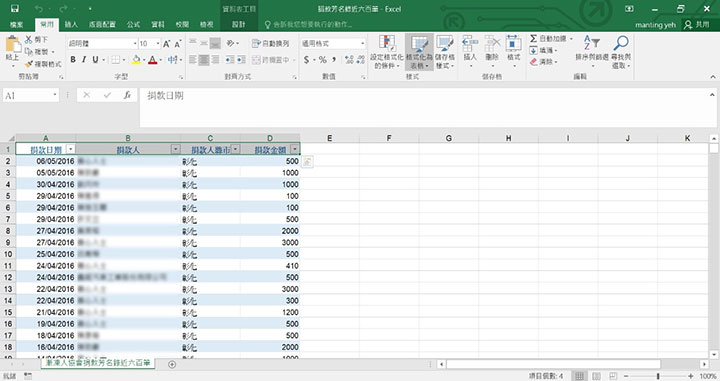Open the number format dropdown
Screen dimensions: 720x381
pos(363,43)
